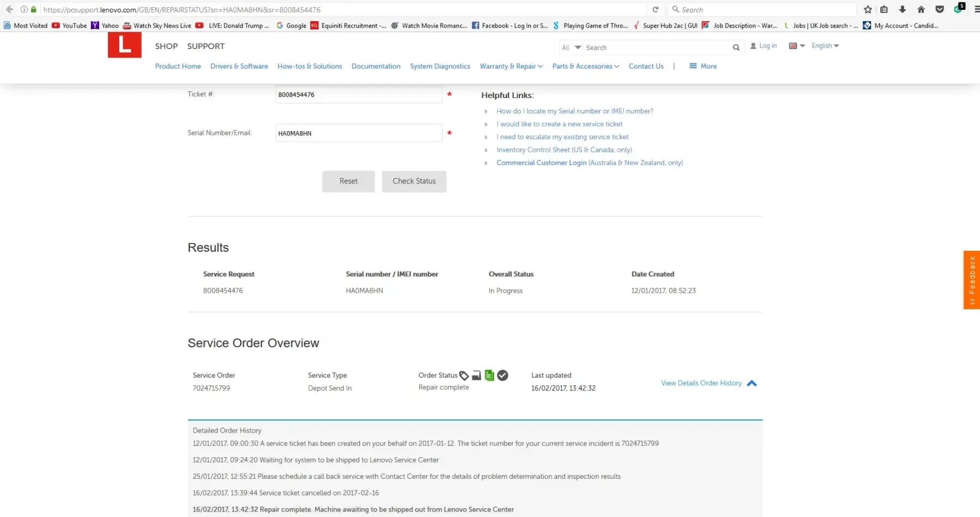Expand the Parts & Accessories menu

pyautogui.click(x=585, y=66)
